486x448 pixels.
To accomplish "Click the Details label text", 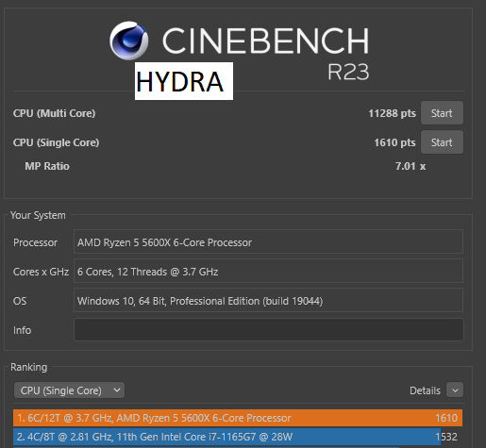I will (x=425, y=390).
